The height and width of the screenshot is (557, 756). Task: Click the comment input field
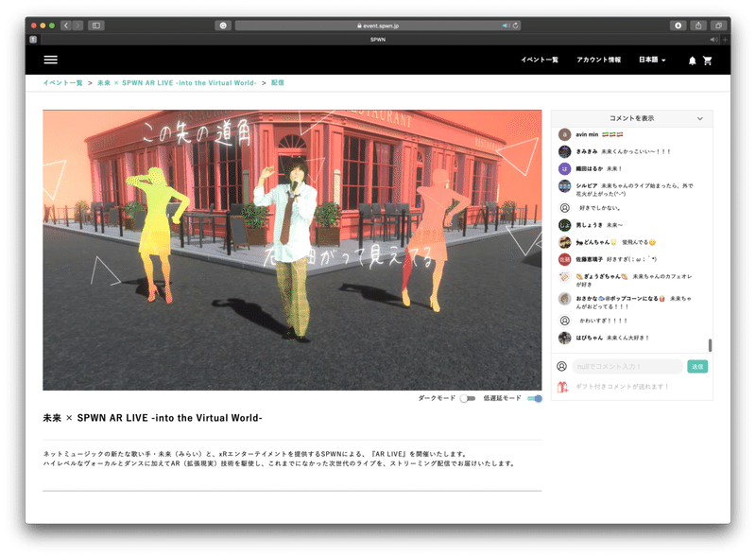[627, 367]
